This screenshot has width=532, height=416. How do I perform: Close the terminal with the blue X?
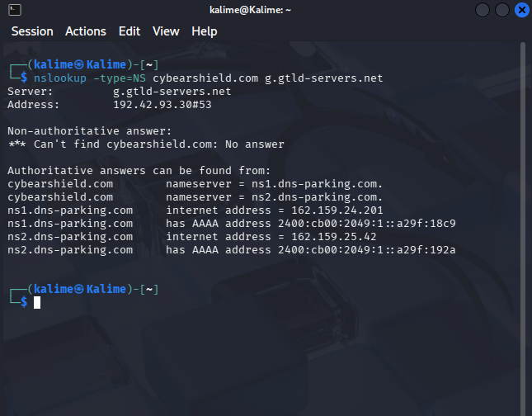coord(521,10)
